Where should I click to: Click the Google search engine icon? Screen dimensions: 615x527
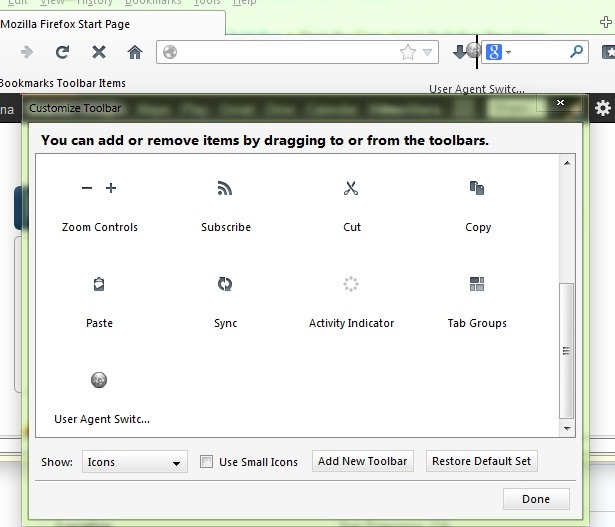coord(494,52)
